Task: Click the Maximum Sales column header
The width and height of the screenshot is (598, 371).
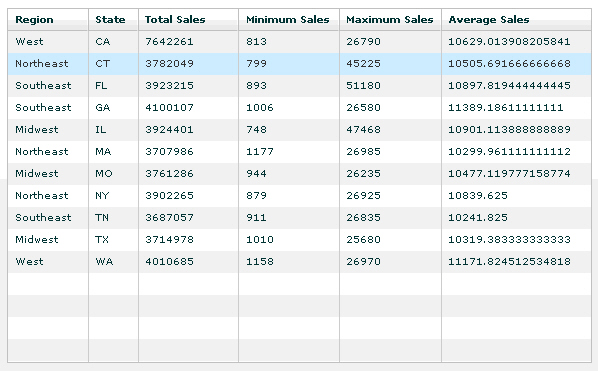Action: (390, 19)
